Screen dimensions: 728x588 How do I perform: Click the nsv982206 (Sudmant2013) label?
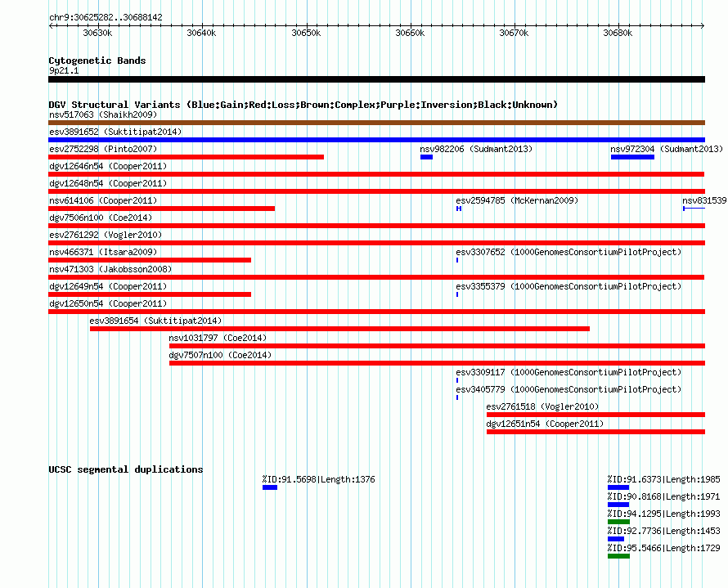click(x=476, y=149)
